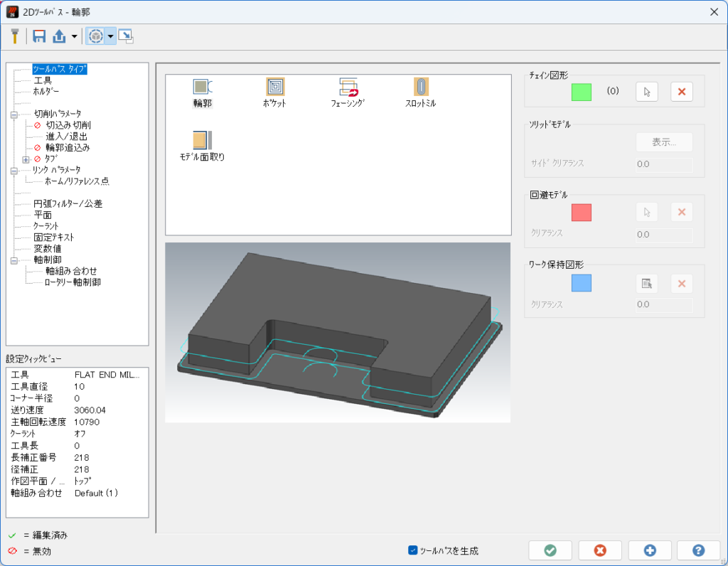This screenshot has width=728, height=566.
Task: Open the export icon's dropdown arrow
Action: [x=74, y=36]
